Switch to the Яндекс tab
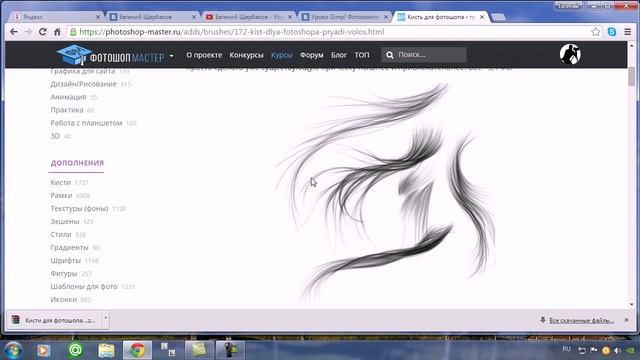 point(56,17)
